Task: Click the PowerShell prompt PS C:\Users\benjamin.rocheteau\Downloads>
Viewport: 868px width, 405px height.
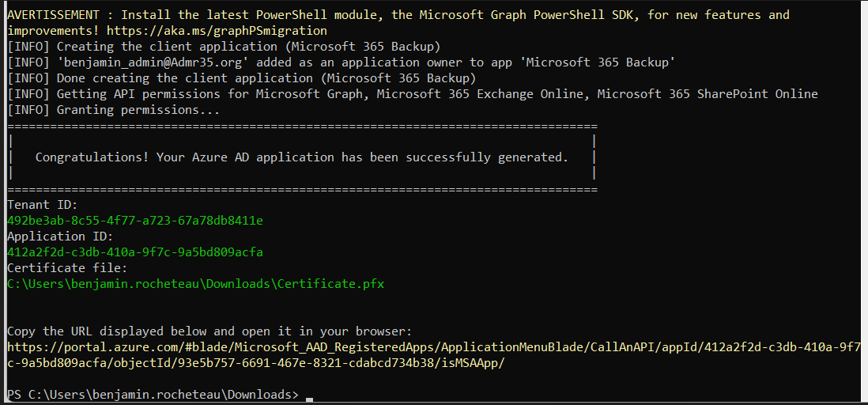Action: [x=153, y=395]
